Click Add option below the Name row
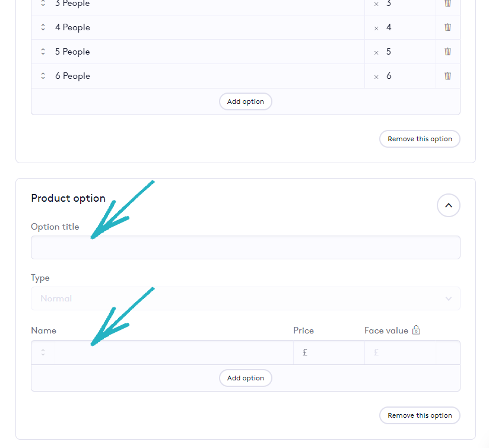489x448 pixels. tap(245, 378)
